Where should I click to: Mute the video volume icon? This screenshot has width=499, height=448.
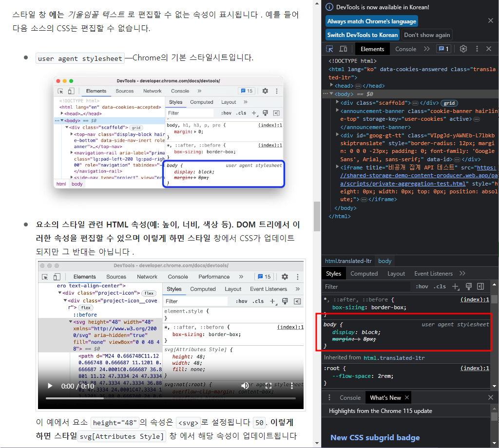pyautogui.click(x=245, y=386)
